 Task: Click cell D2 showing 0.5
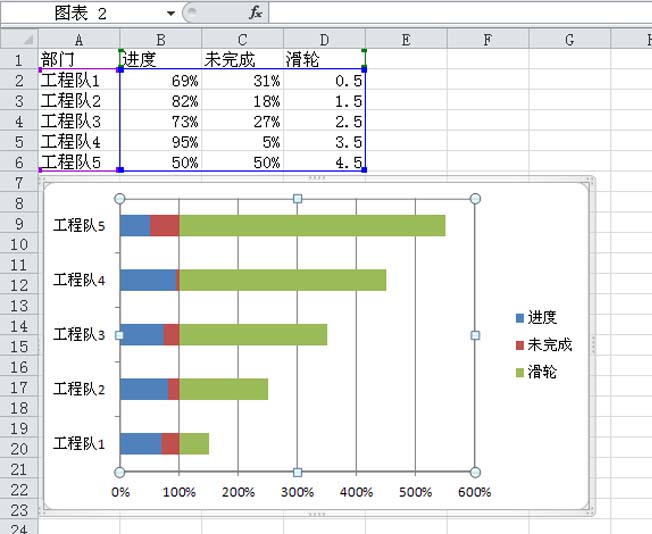[x=324, y=80]
